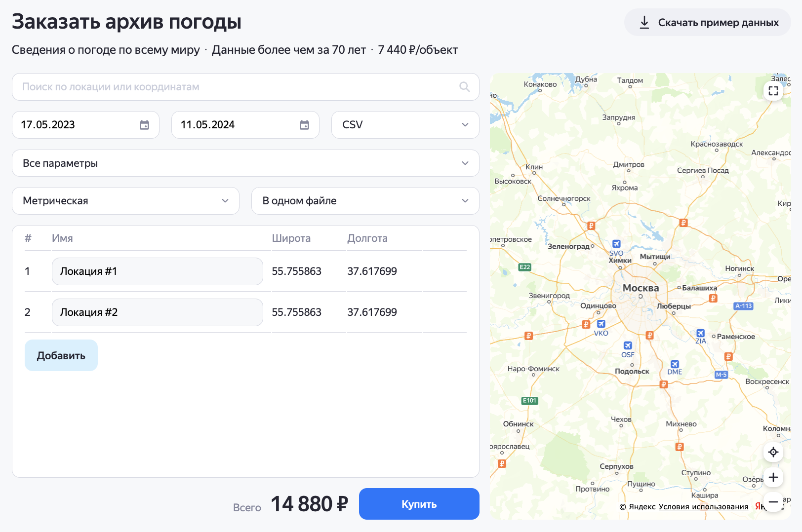Screen dimensions: 802x532
Task: Zoom out on the map
Action: pyautogui.click(x=773, y=502)
